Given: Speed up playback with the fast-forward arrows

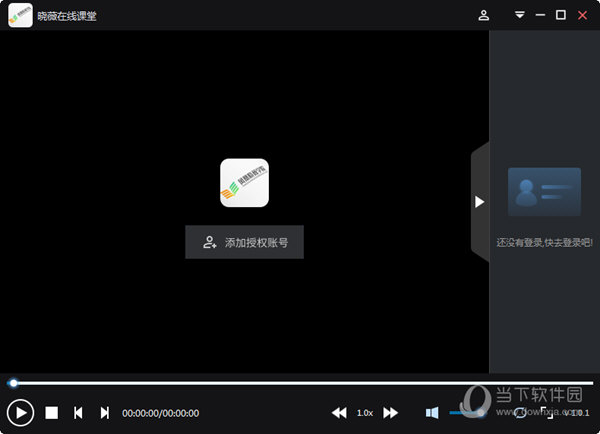Looking at the screenshot, I should (390, 413).
